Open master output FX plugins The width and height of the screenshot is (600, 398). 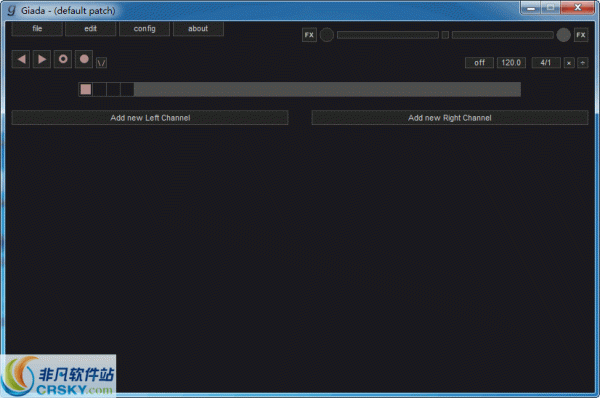click(581, 35)
